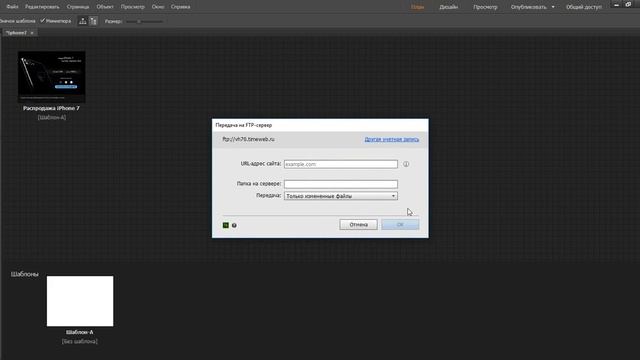This screenshot has width=640, height=360.
Task: Select horizontal sitemap layout icon
Action: 82,21
